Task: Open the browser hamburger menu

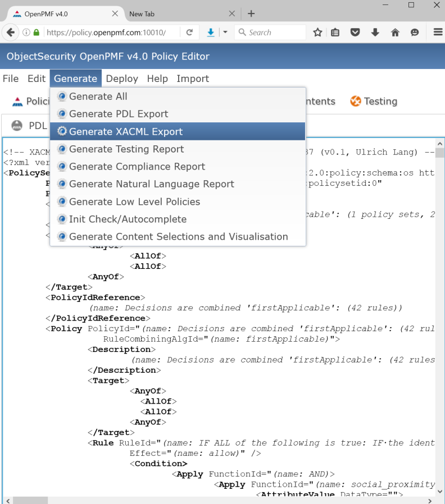Action: coord(438,32)
